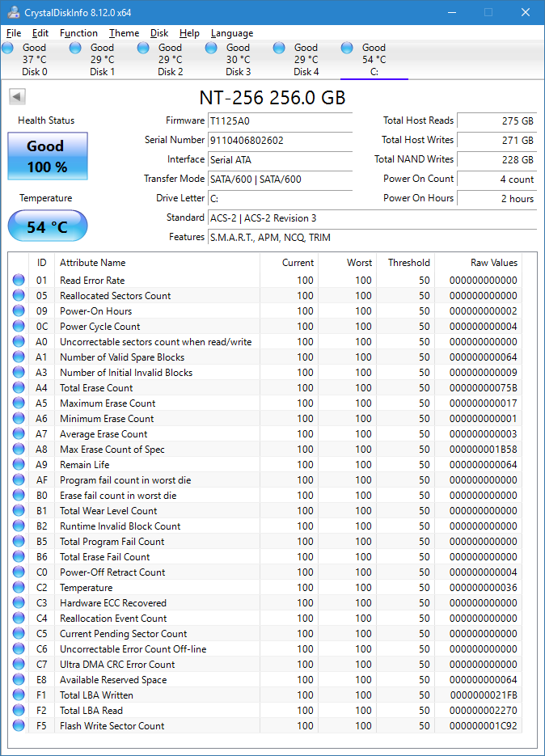Click the Serial Number field 9110406802602
Screen dimensions: 545x756
[x=281, y=141]
